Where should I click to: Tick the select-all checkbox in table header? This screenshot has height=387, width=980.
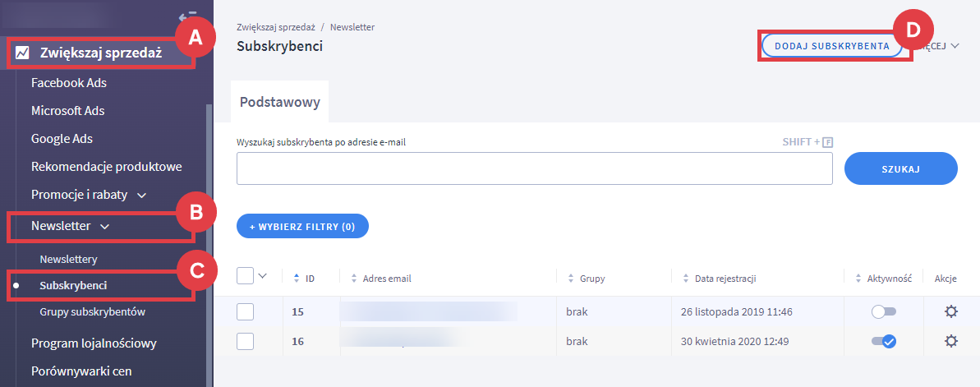pos(245,276)
